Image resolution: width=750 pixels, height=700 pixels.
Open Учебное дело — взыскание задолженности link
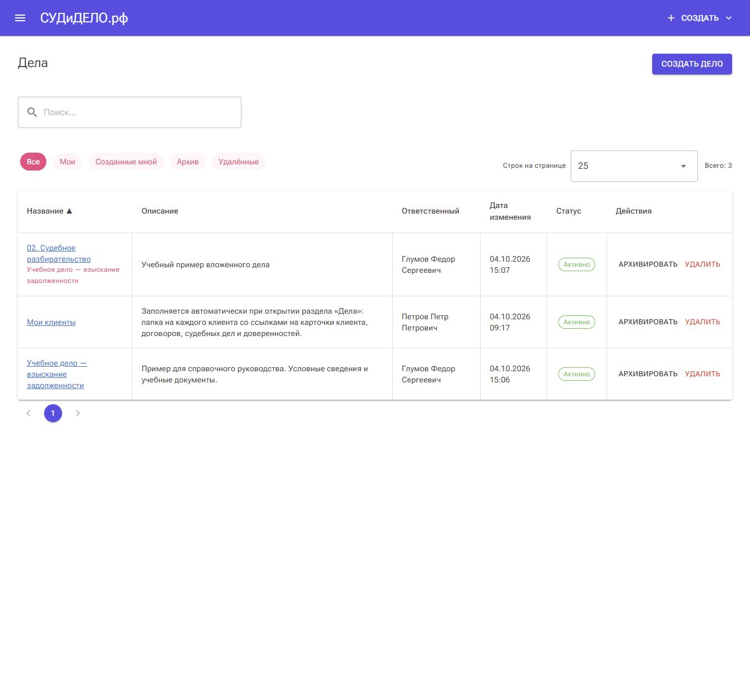(57, 374)
